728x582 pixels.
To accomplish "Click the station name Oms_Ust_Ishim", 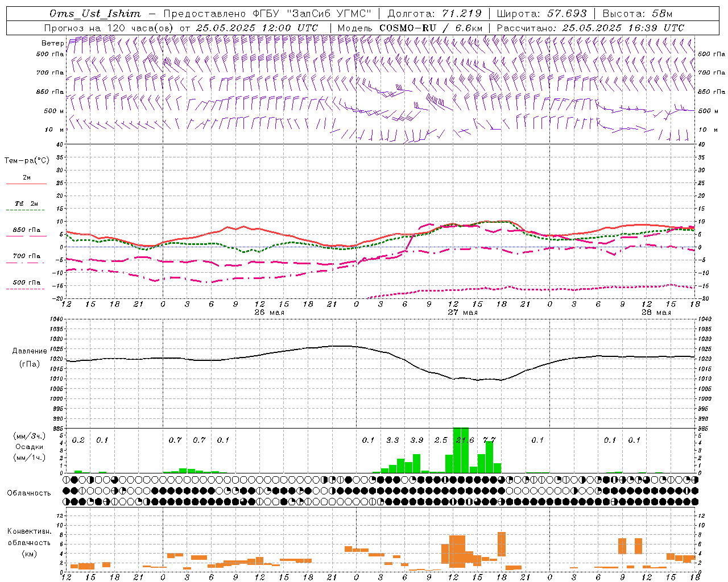I will click(x=95, y=14).
